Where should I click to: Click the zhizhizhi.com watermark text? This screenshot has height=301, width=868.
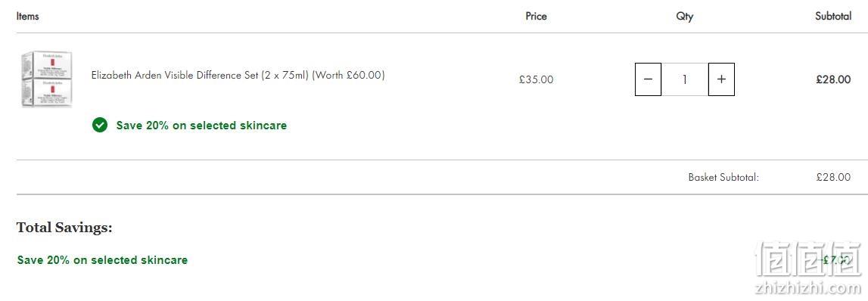[807, 287]
